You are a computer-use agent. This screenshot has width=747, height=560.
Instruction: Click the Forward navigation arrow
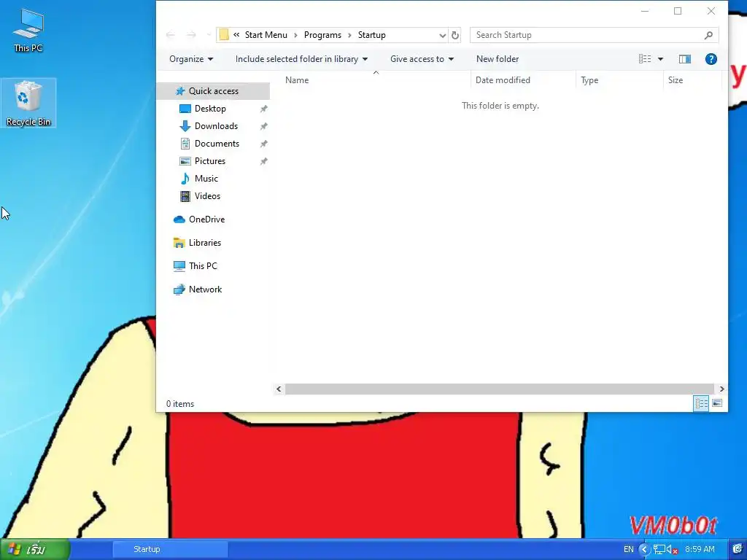pyautogui.click(x=191, y=35)
